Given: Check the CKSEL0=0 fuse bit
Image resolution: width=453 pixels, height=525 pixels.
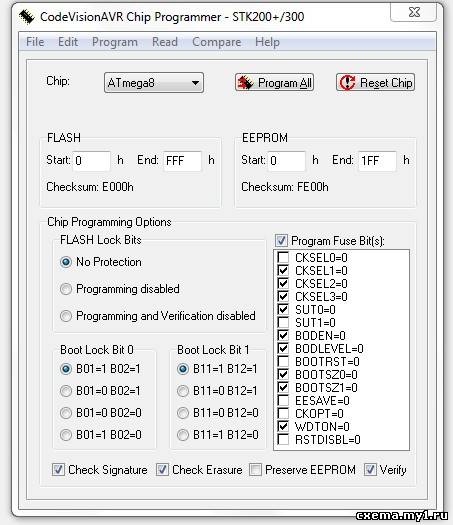Looking at the screenshot, I should pyautogui.click(x=283, y=257).
